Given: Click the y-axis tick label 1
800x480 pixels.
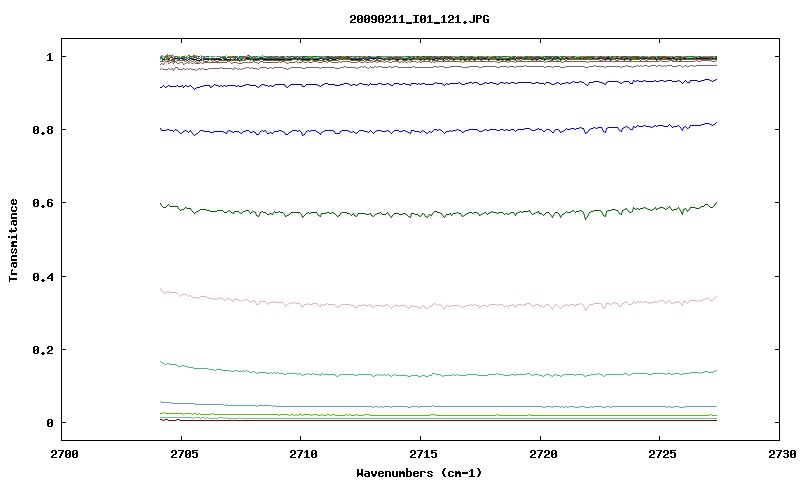Looking at the screenshot, I should [49, 57].
